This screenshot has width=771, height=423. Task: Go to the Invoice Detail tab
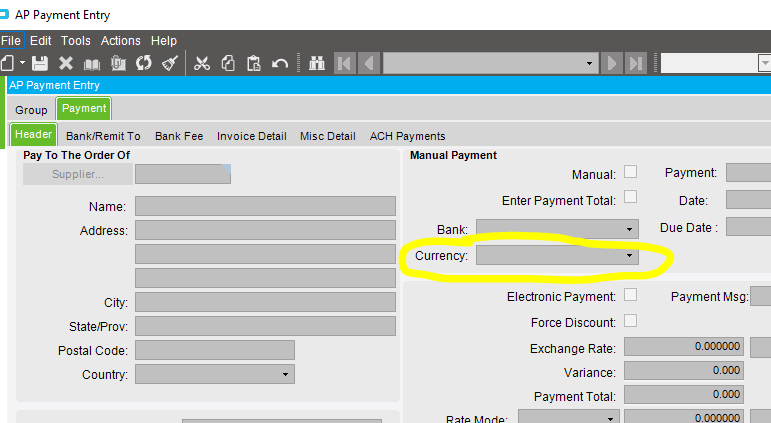tap(252, 136)
